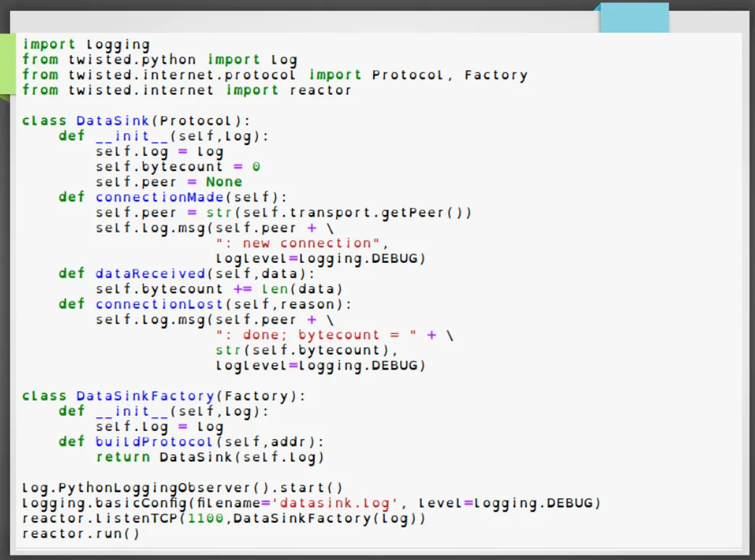Click the '__init__(self,log):' under class DataSinkFactory
The width and height of the screenshot is (755, 560).
pos(183,411)
